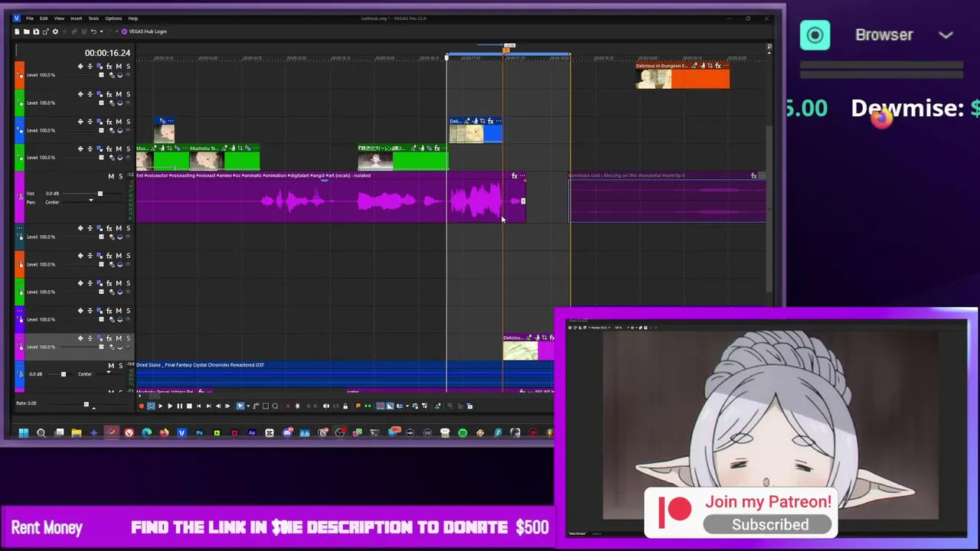
Task: Open the edit tool dropdown arrow
Action: [x=248, y=406]
